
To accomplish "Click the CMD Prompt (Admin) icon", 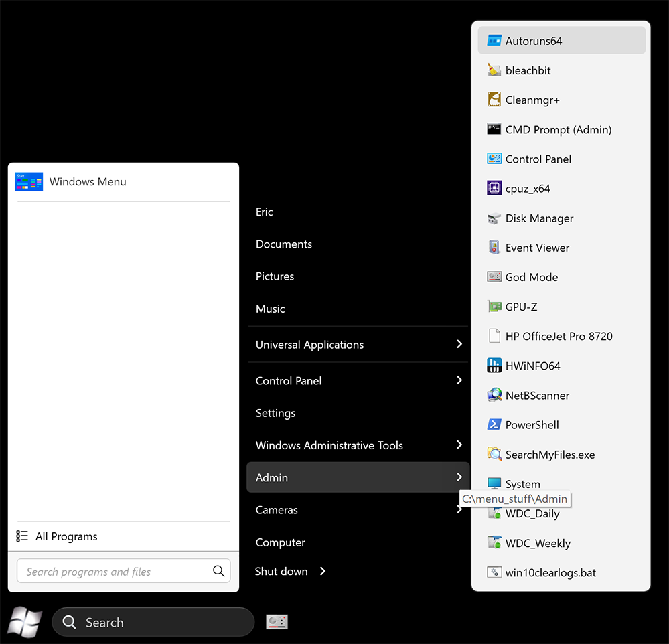I will (494, 129).
